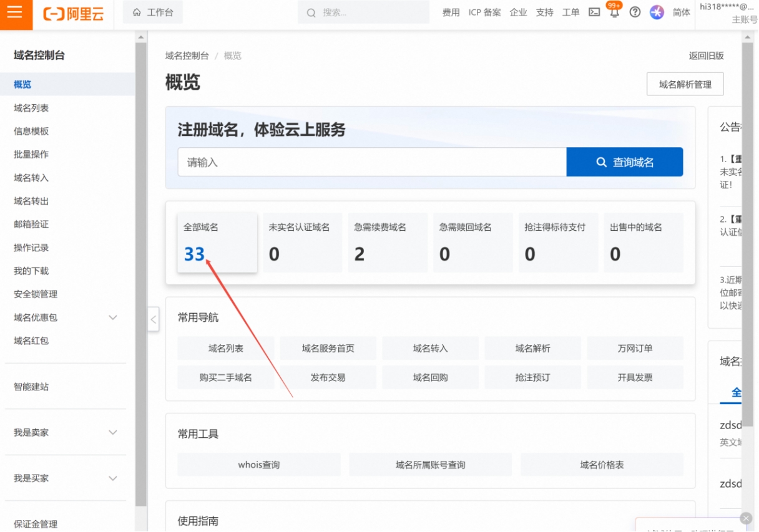Open the 全部域名 count card

tap(217, 243)
